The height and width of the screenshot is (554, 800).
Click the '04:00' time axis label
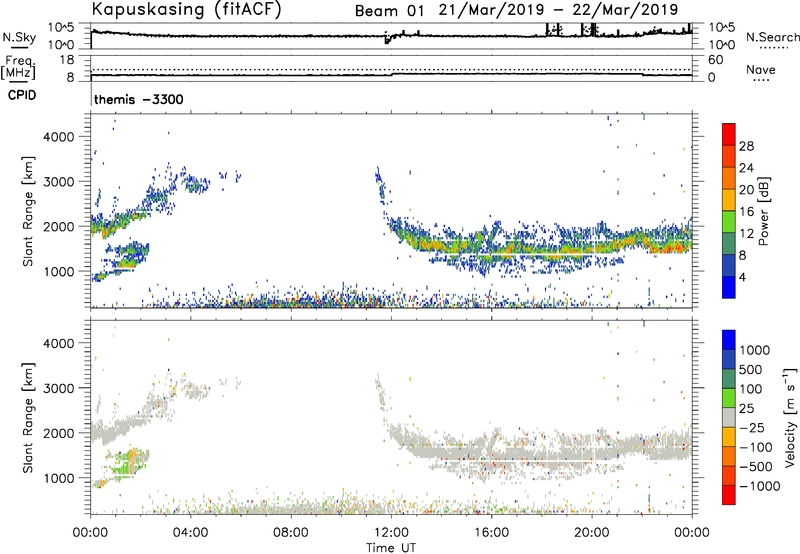[191, 533]
